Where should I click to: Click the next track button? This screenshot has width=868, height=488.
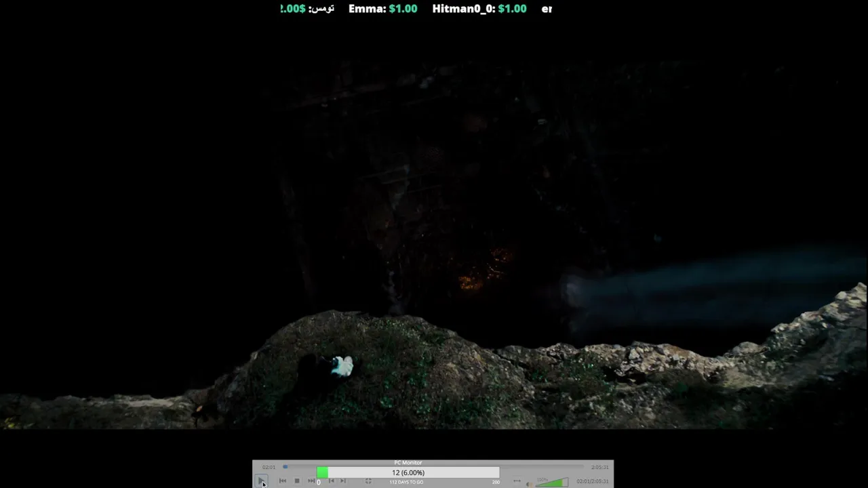click(311, 481)
